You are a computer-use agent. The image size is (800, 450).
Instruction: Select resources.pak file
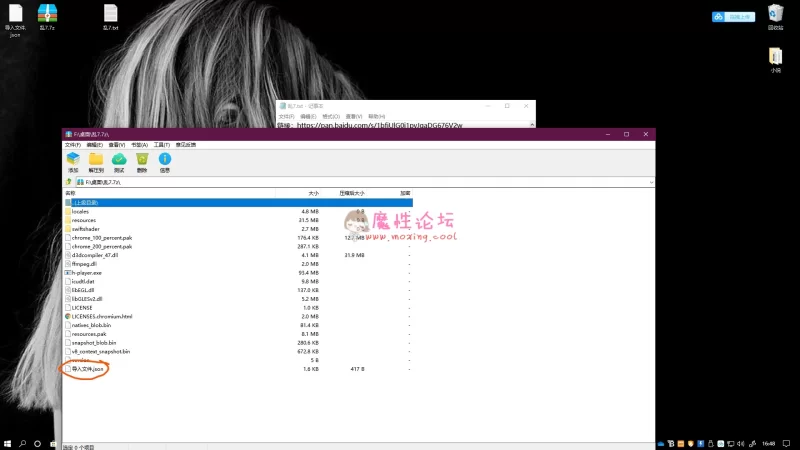click(x=89, y=334)
